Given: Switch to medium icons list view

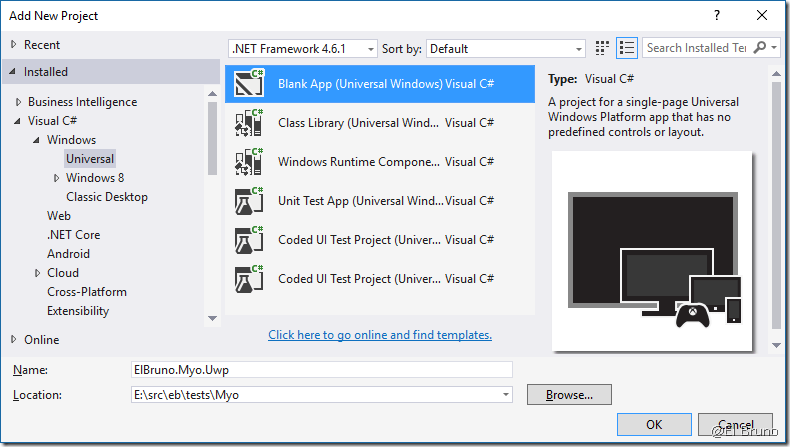Looking at the screenshot, I should (627, 48).
